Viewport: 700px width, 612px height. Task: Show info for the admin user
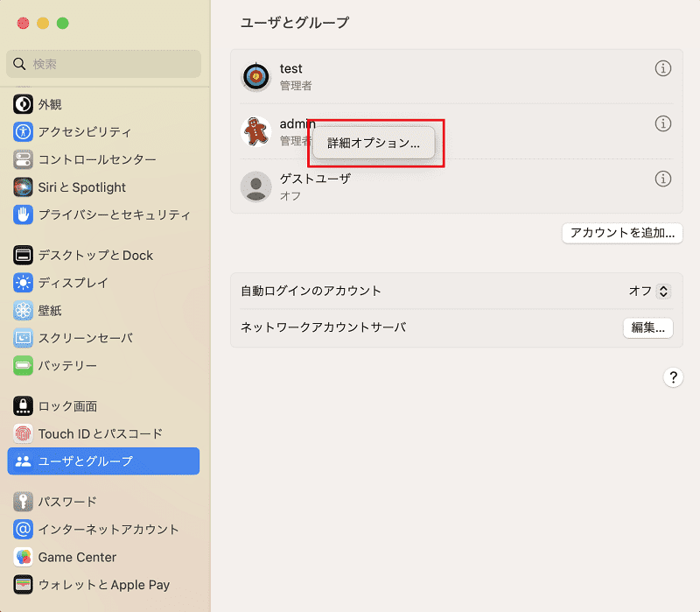(x=663, y=123)
